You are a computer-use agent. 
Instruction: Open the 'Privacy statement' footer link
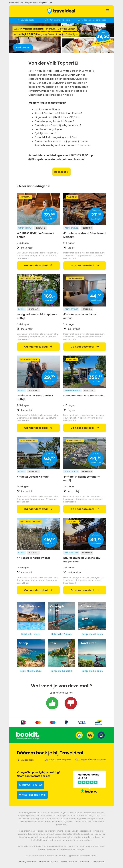(28, 862)
